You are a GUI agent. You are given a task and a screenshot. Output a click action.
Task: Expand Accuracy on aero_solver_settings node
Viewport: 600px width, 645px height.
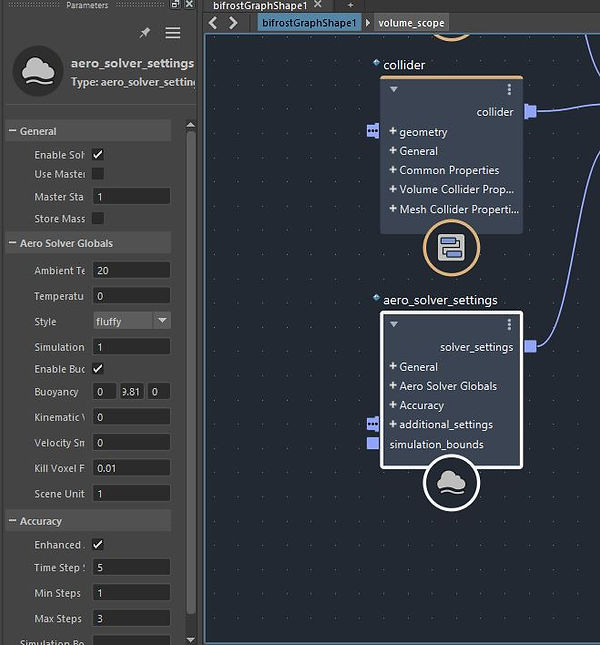(393, 405)
